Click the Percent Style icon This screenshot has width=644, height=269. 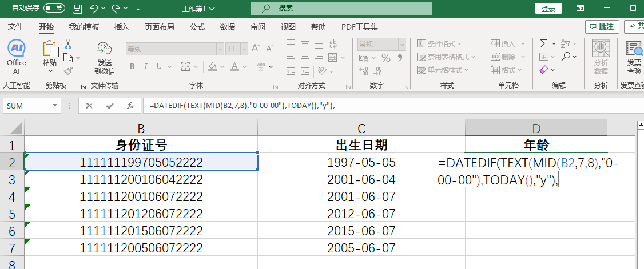(385, 58)
